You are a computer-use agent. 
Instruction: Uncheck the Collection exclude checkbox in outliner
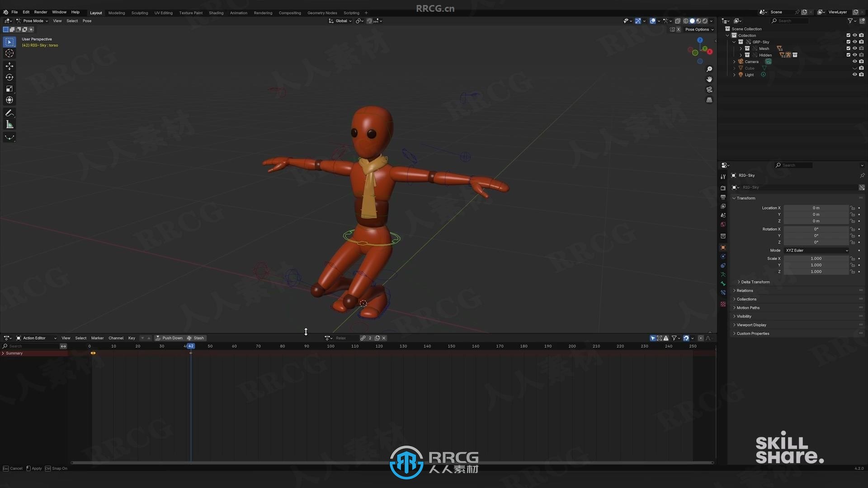click(x=848, y=35)
